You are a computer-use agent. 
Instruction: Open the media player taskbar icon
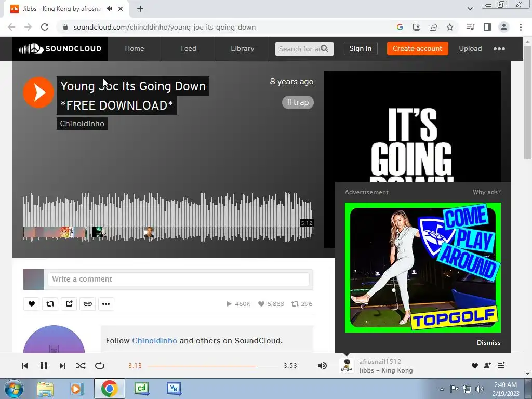coord(77,389)
